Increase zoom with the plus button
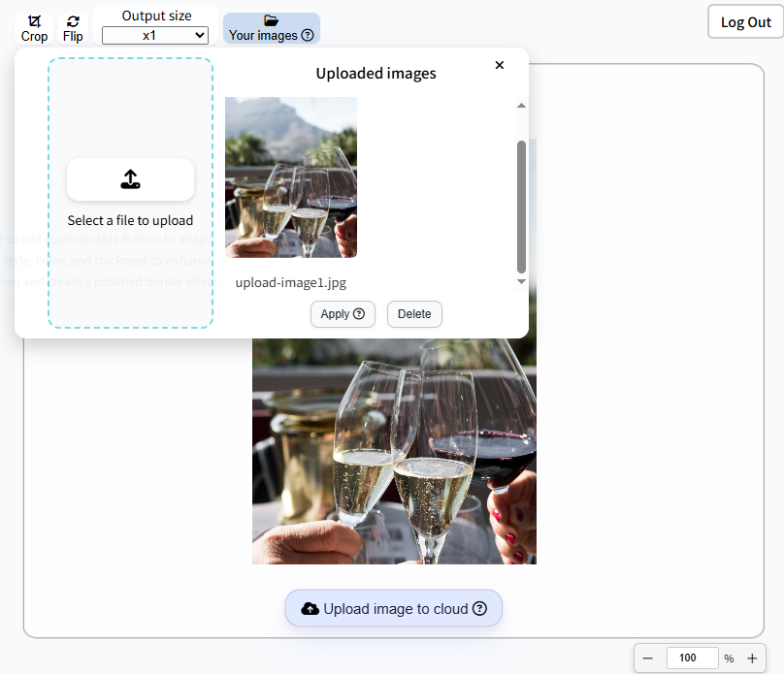The height and width of the screenshot is (674, 784). (752, 658)
